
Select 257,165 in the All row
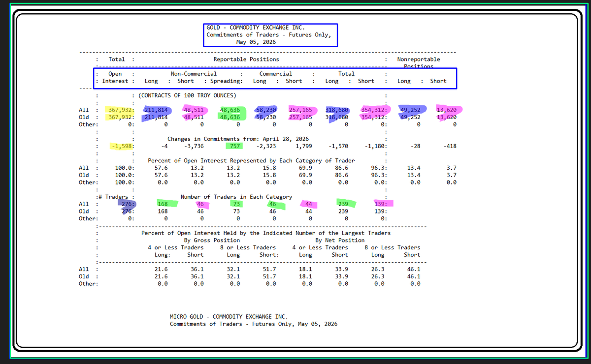[300, 110]
